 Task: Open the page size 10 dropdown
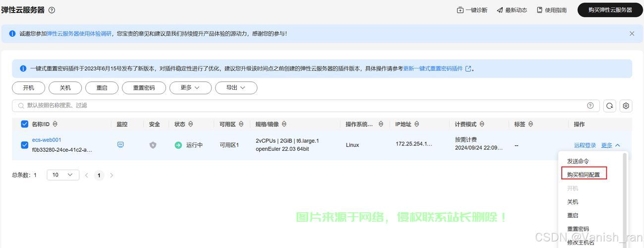[63, 175]
